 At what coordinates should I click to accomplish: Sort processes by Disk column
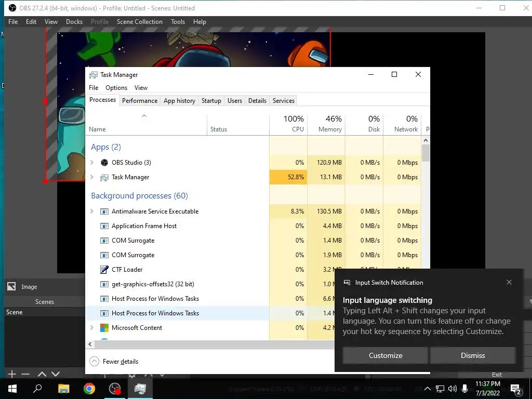[364, 124]
